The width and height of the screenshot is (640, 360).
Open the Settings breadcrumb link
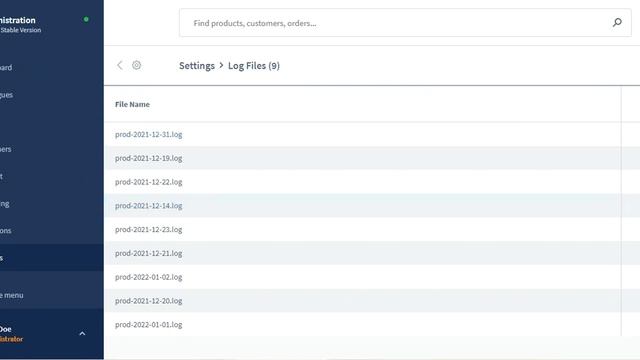197,66
